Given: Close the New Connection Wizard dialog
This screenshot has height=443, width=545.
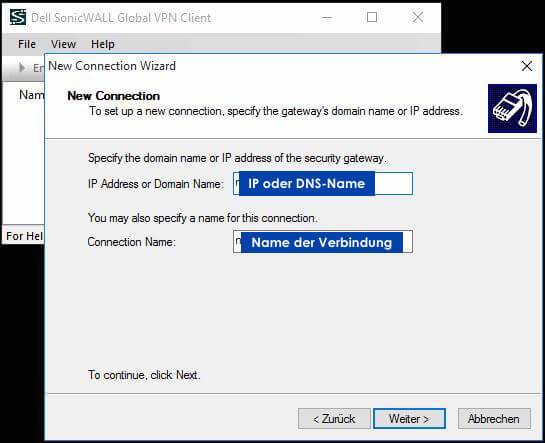Looking at the screenshot, I should coord(527,66).
